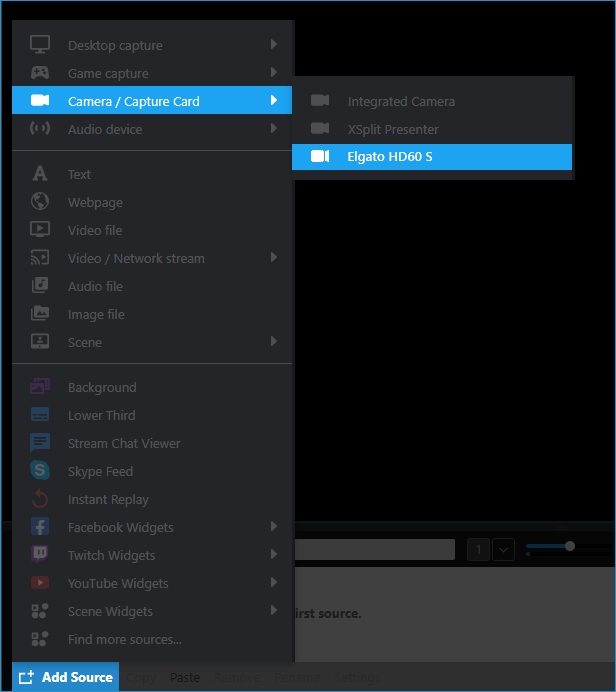The width and height of the screenshot is (616, 692).
Task: Choose XSplit Presenter from submenu
Action: coord(432,129)
